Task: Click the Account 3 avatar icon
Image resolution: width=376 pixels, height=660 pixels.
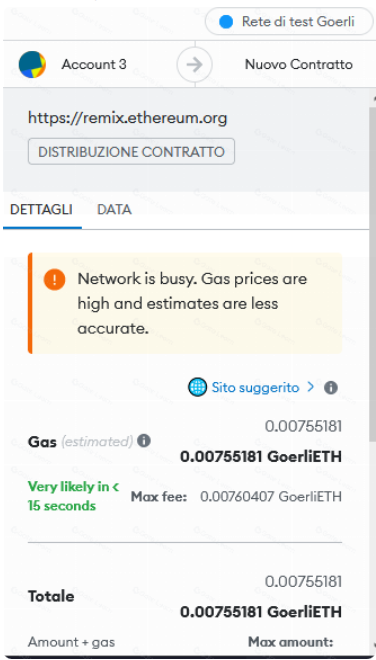Action: pos(32,64)
